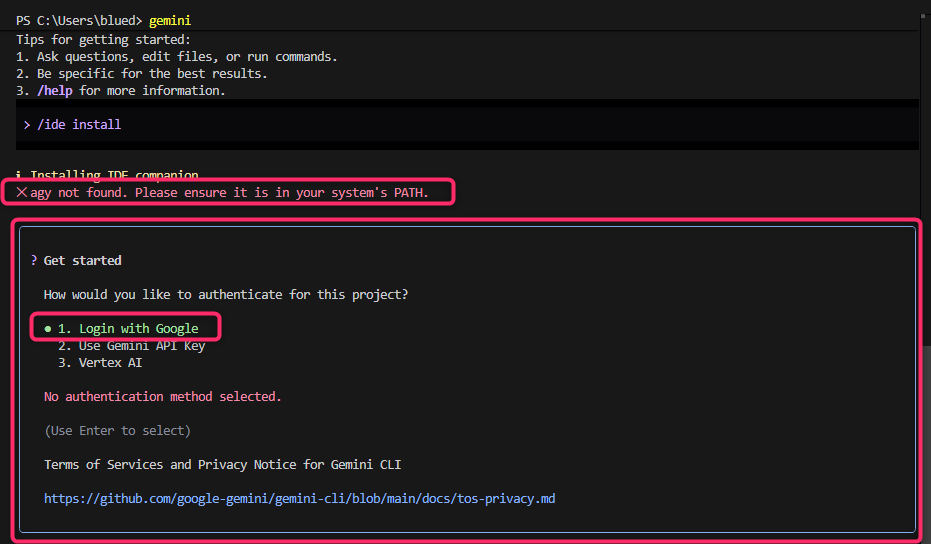Click the info icon before Installing IDE companion
931x544 pixels.
click(20, 175)
